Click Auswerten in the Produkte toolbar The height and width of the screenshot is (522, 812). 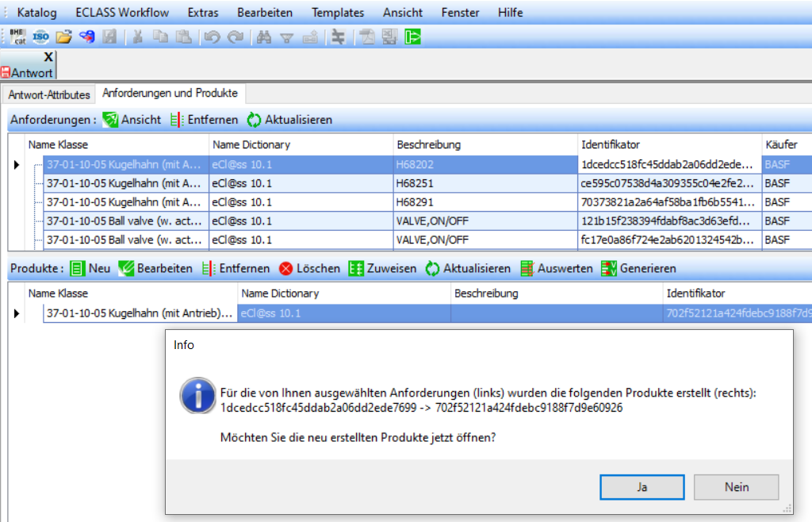coord(556,268)
